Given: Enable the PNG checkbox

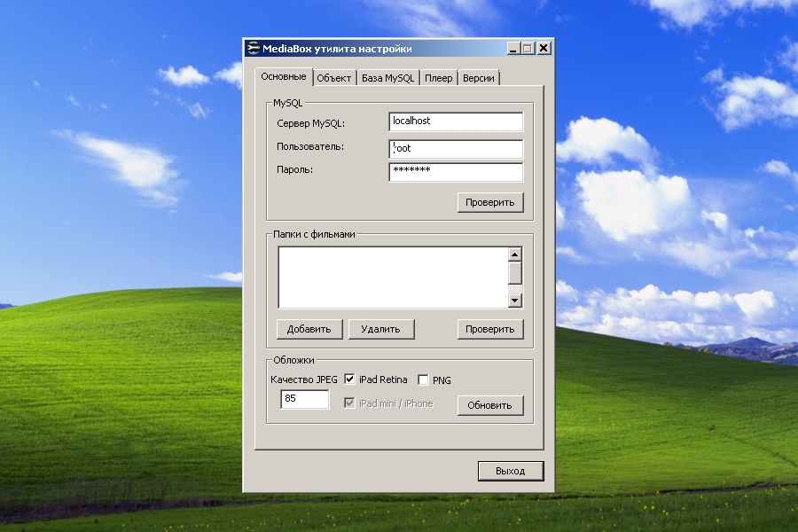Looking at the screenshot, I should pyautogui.click(x=423, y=379).
